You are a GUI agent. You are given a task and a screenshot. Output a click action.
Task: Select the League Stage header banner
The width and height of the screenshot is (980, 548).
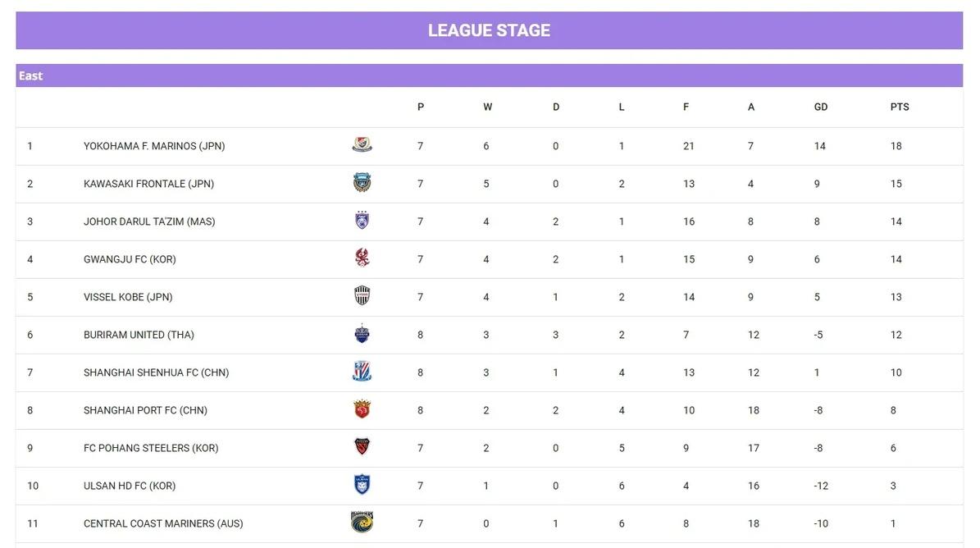tap(490, 30)
